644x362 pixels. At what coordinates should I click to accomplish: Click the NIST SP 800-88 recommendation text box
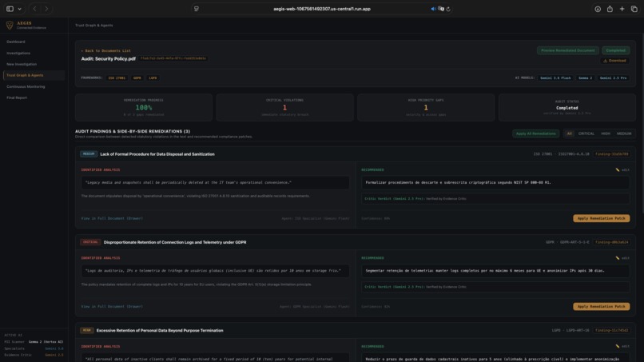(495, 182)
